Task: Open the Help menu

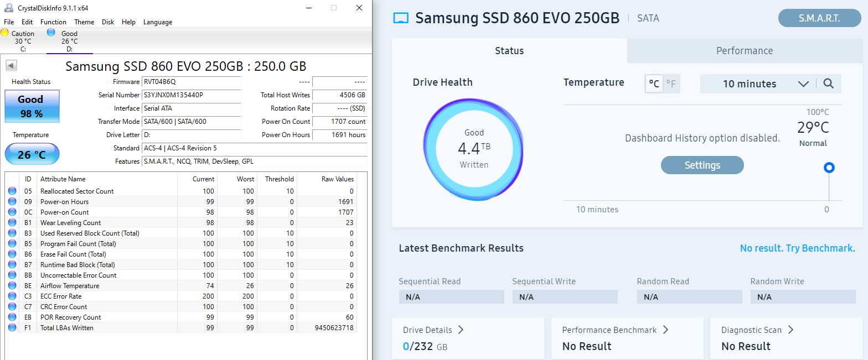Action: pos(128,22)
